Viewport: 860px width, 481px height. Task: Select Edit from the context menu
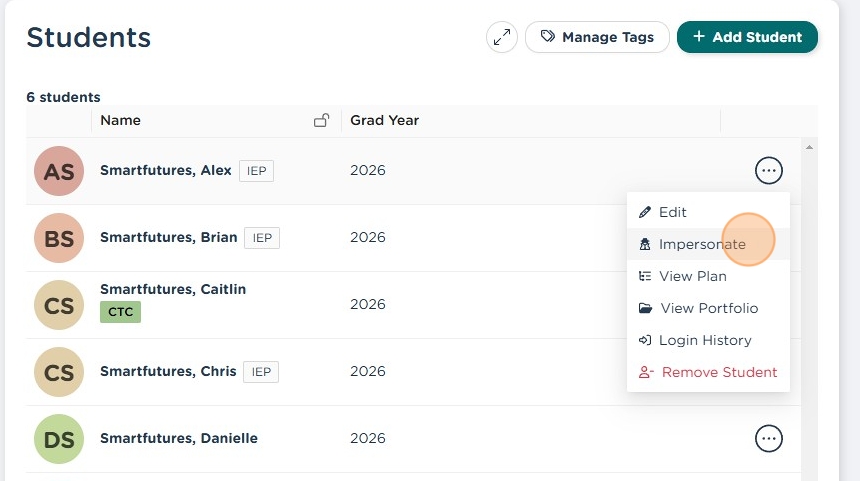(672, 212)
